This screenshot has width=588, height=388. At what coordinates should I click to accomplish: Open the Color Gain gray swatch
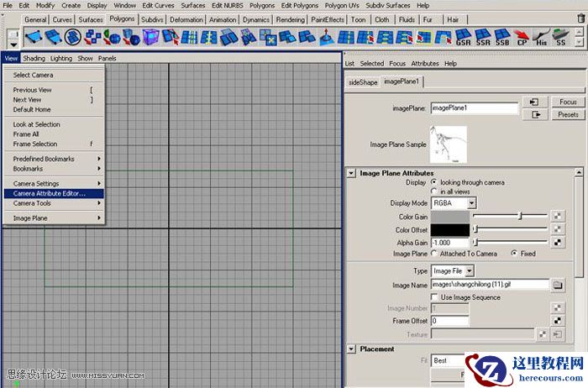tap(449, 217)
